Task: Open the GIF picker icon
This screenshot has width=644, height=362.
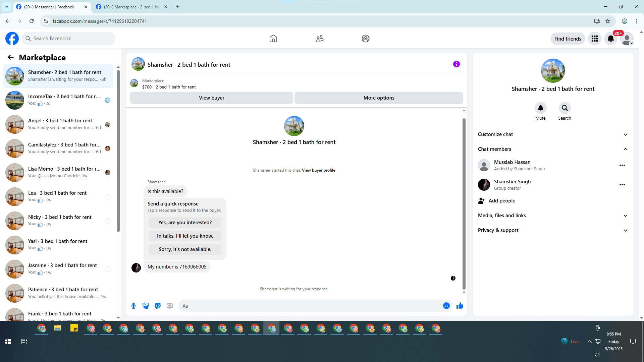Action: click(x=170, y=306)
